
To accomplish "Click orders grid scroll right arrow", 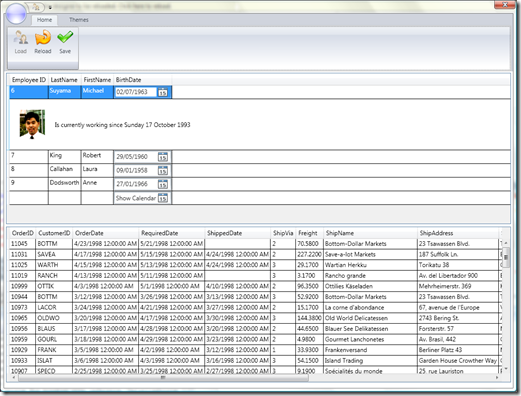I will 497,378.
